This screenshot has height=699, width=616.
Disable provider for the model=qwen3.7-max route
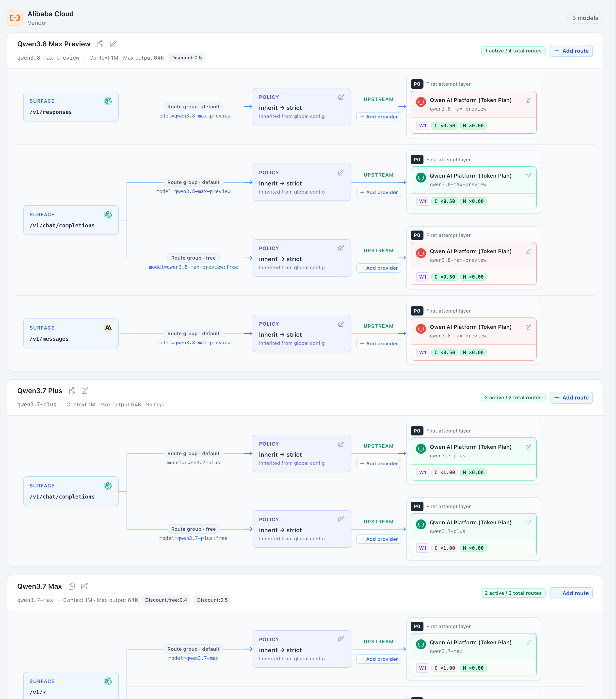pyautogui.click(x=421, y=644)
